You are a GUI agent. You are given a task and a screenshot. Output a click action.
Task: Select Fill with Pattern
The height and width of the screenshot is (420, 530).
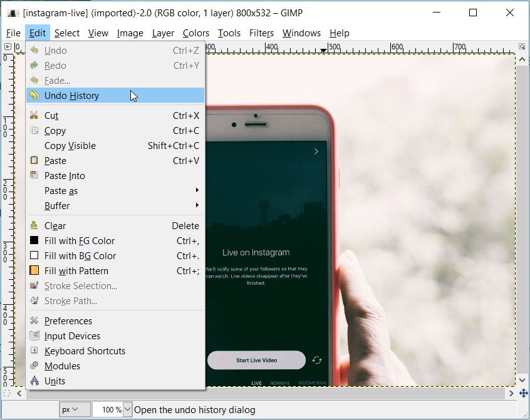point(115,270)
